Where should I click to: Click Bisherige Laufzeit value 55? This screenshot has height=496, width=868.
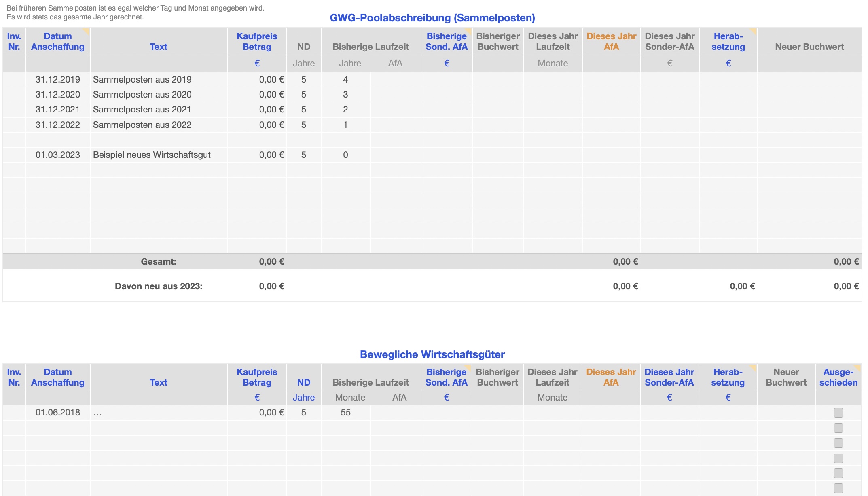[345, 413]
